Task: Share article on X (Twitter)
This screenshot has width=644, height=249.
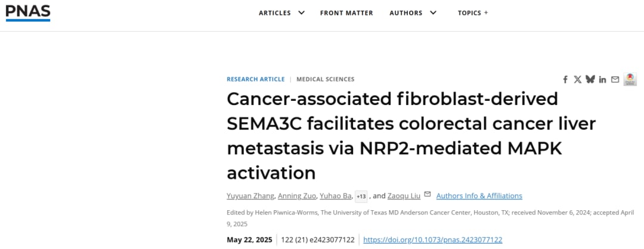Action: tap(577, 79)
